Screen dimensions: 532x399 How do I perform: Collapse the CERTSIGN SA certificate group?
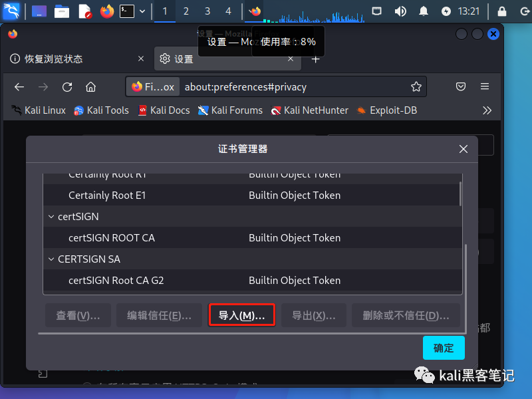pyautogui.click(x=51, y=259)
